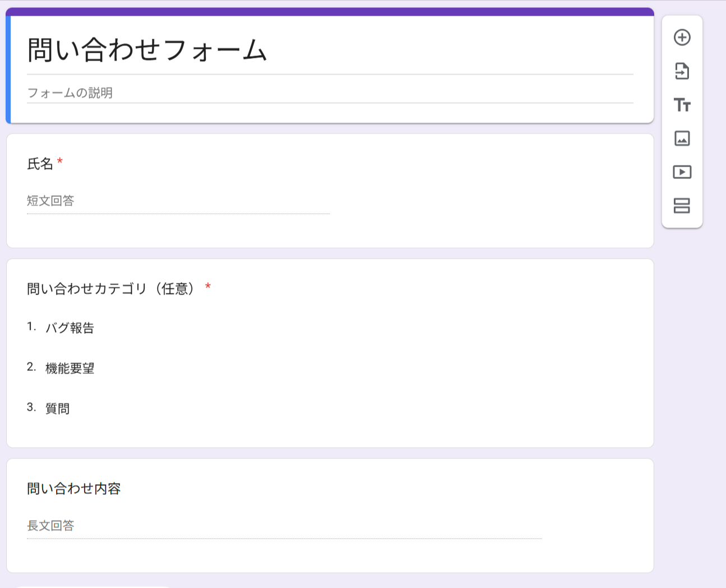Add a new question to the form
726x588 pixels.
coord(682,37)
